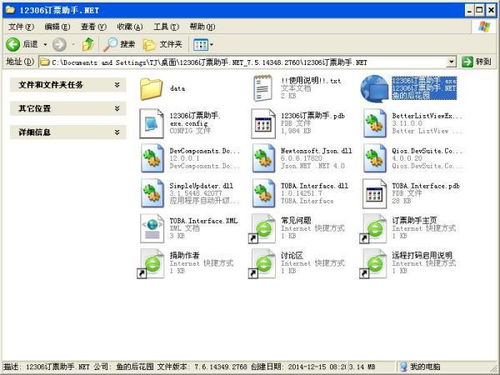The height and width of the screenshot is (375, 500).
Task: Click the TOBA.Interface.pdb file name
Action: click(426, 186)
